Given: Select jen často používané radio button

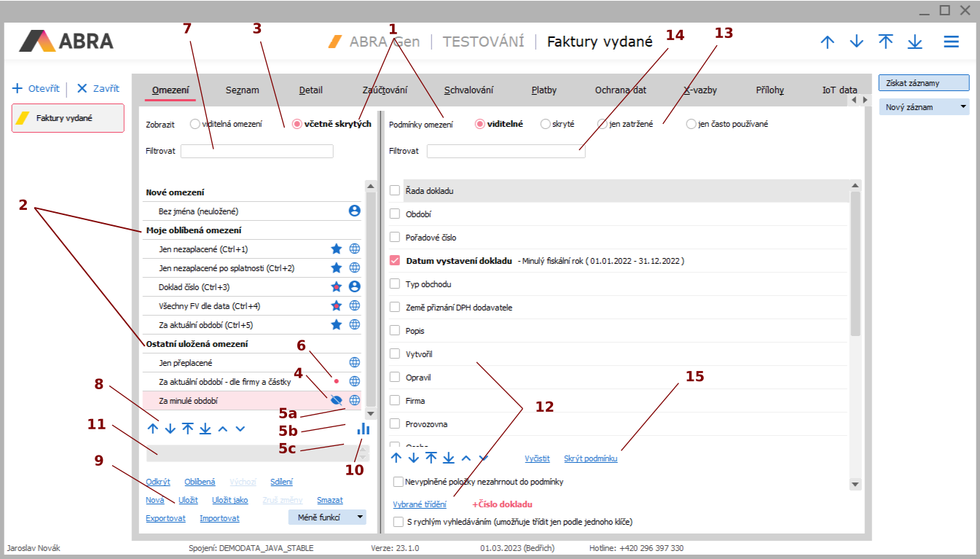Looking at the screenshot, I should [x=691, y=124].
